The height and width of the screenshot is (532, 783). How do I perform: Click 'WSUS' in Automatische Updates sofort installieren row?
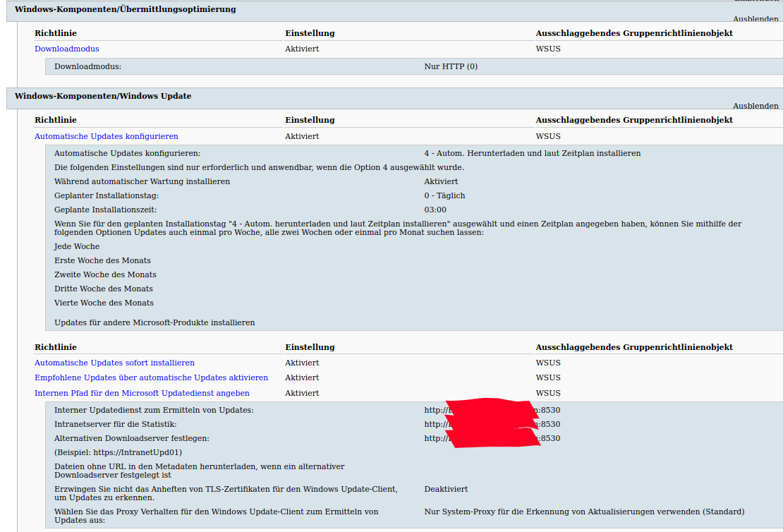click(x=548, y=363)
